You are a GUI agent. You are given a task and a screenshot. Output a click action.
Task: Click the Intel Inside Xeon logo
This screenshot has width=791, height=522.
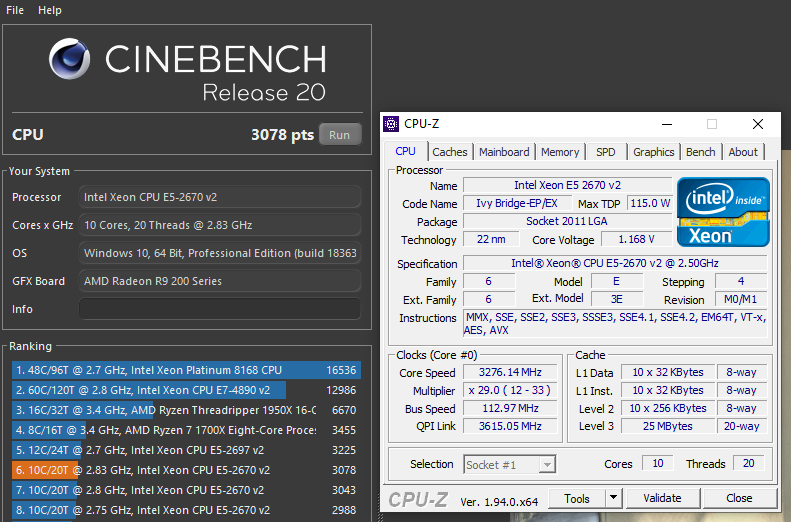723,211
